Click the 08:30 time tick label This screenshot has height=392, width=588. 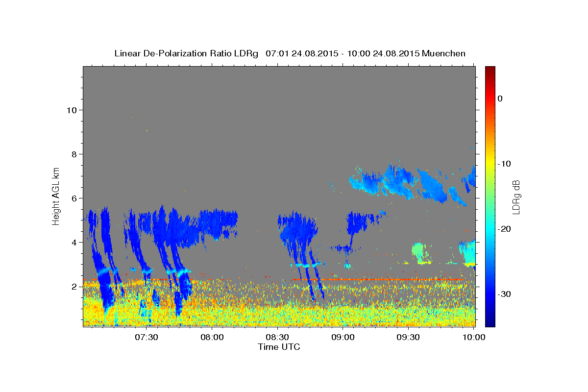(x=277, y=337)
